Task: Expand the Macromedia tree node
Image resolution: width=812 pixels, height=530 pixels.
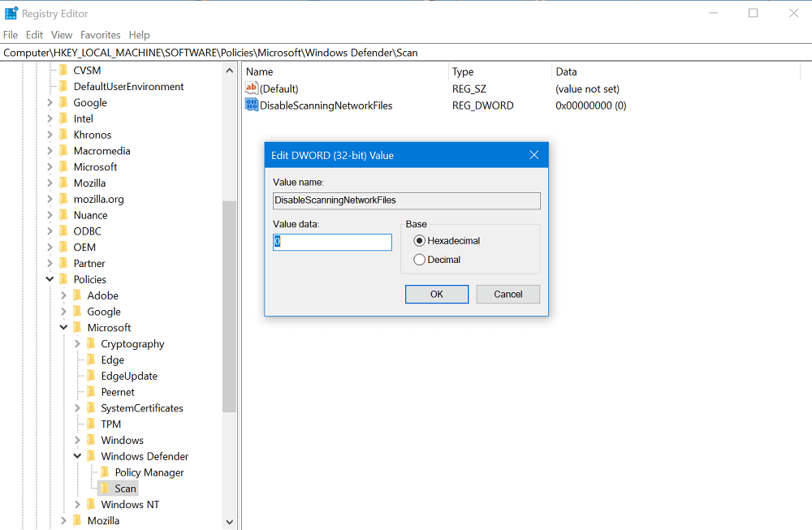Action: [x=50, y=151]
